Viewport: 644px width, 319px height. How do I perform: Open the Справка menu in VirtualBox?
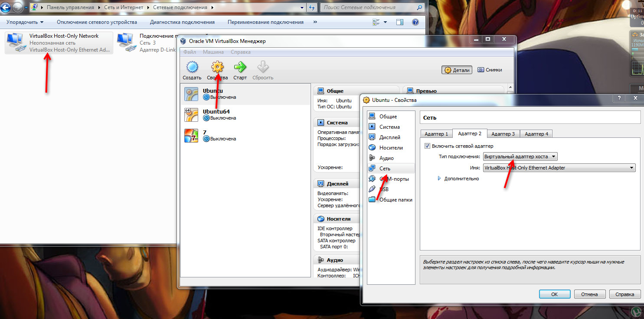(x=241, y=52)
